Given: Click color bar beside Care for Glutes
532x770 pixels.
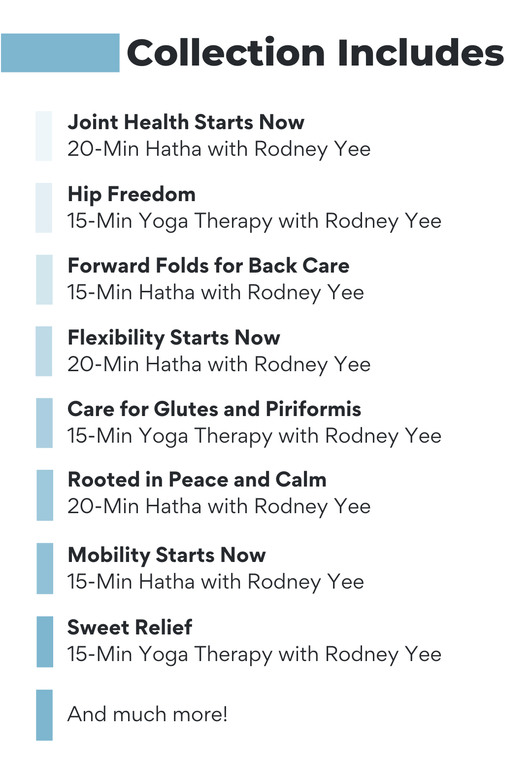Looking at the screenshot, I should (x=44, y=423).
